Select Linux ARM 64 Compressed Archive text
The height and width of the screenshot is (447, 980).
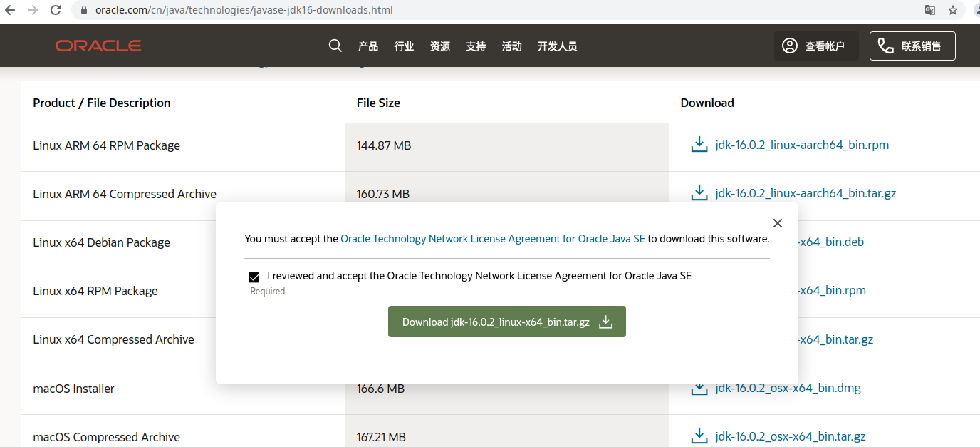(x=125, y=194)
